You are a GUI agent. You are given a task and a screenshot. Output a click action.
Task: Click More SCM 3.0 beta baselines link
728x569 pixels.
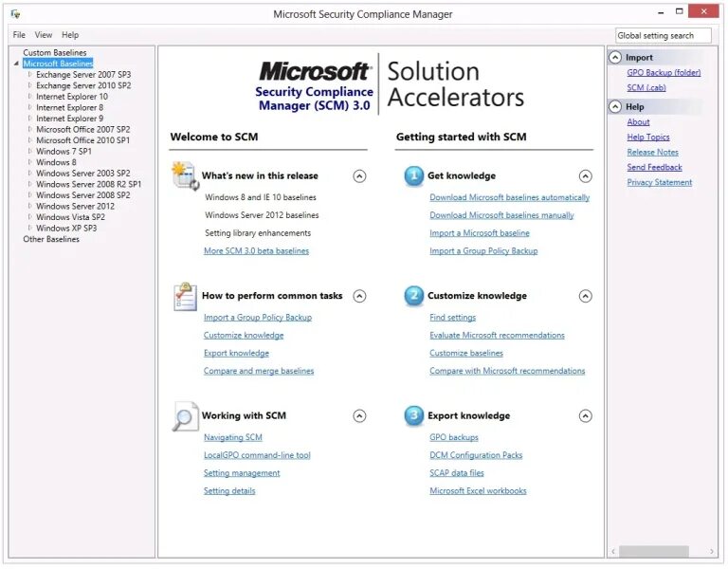coord(256,250)
